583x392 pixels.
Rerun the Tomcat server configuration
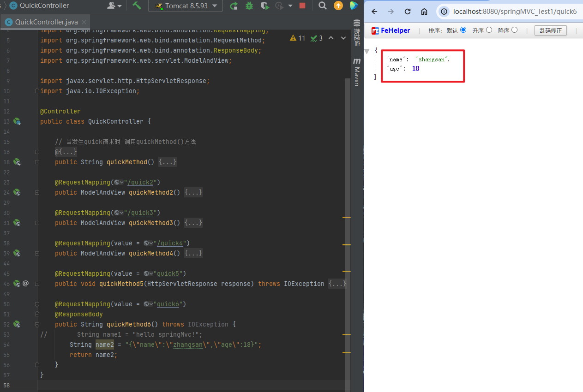[234, 6]
